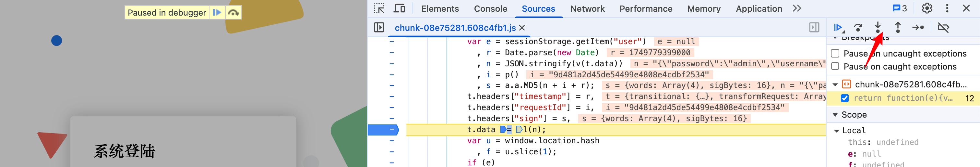
Task: Switch to the Network tab
Action: (587, 9)
